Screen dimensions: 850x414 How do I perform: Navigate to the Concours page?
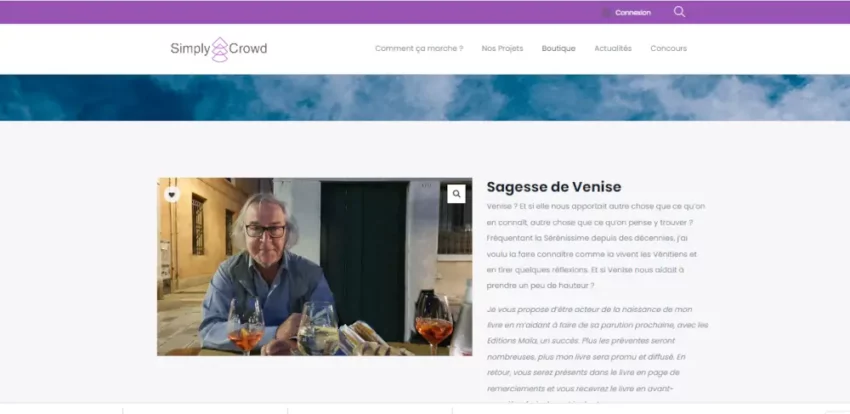668,48
